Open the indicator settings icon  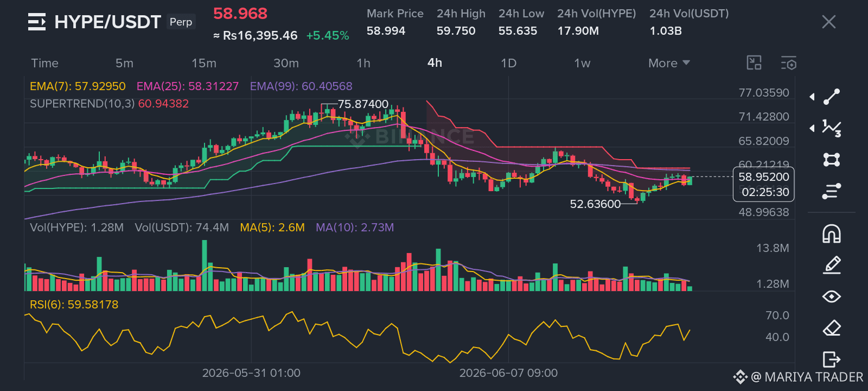[789, 63]
